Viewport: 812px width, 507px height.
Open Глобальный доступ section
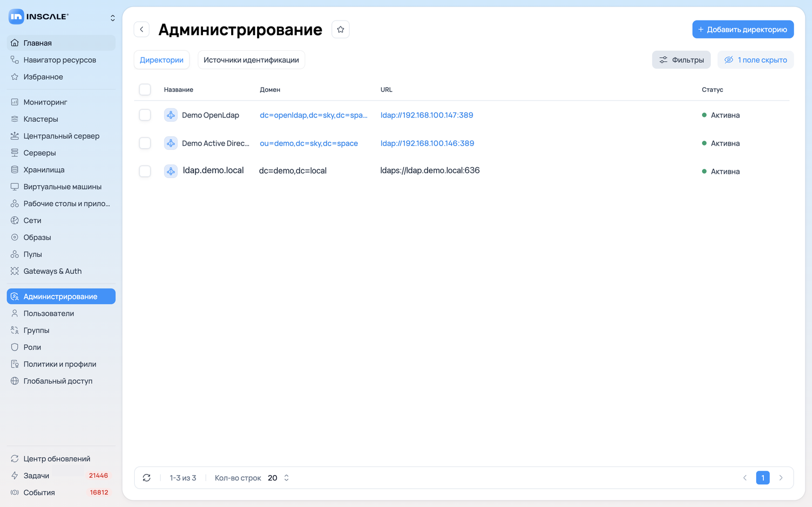tap(61, 381)
